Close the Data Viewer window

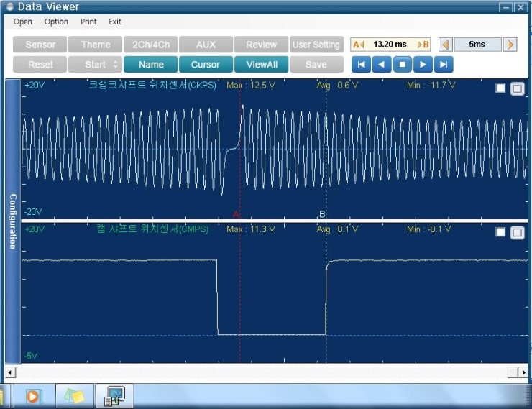tap(520, 7)
